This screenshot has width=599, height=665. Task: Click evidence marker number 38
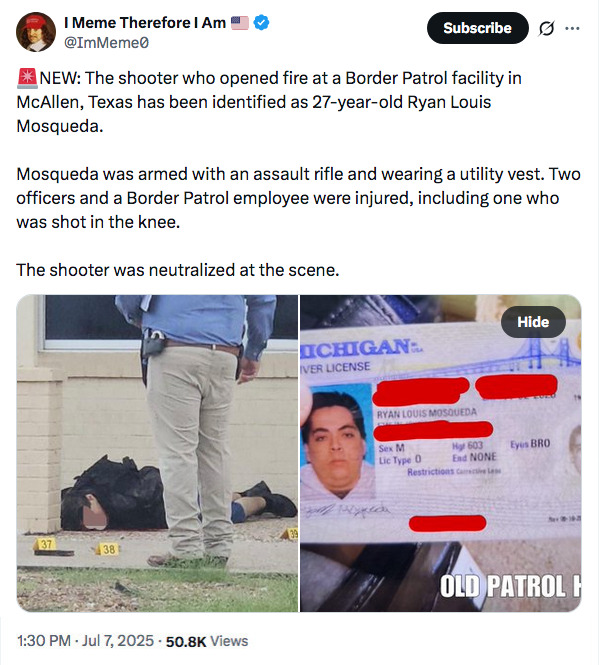pos(108,549)
